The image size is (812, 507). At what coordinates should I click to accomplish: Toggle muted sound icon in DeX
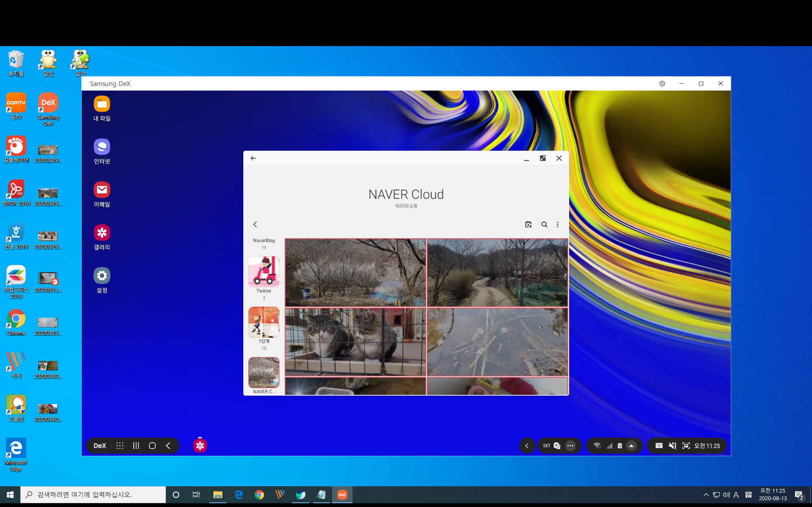coord(672,446)
